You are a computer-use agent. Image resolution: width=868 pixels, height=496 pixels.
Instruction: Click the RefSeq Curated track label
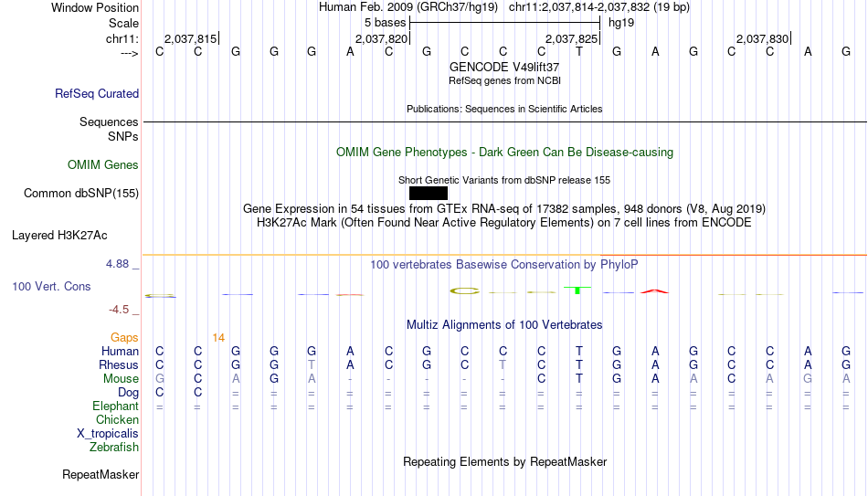click(97, 93)
